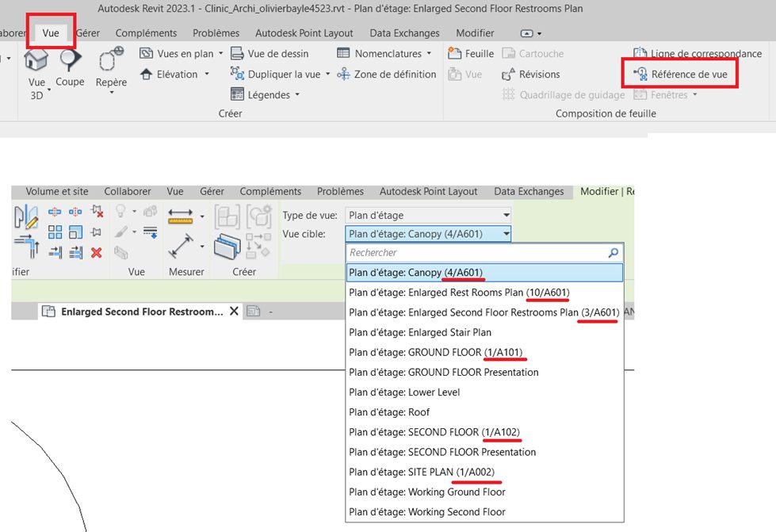Create a Vue de dessin

pyautogui.click(x=270, y=53)
